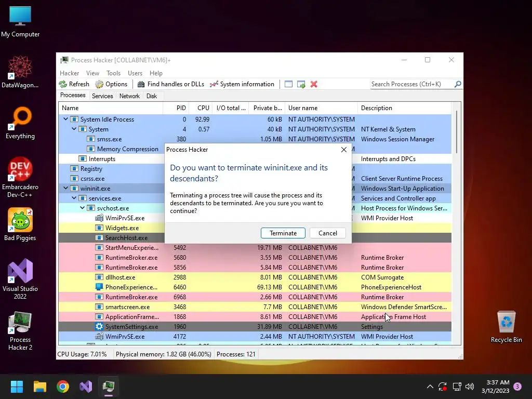This screenshot has height=399, width=532.
Task: Open Bad Piggies desktop shortcut
Action: point(20,224)
